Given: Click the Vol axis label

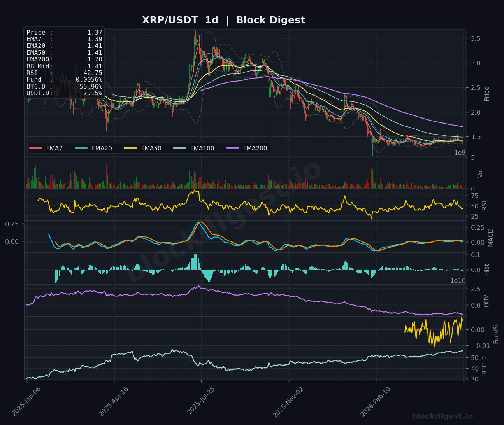Looking at the screenshot, I should [x=480, y=173].
